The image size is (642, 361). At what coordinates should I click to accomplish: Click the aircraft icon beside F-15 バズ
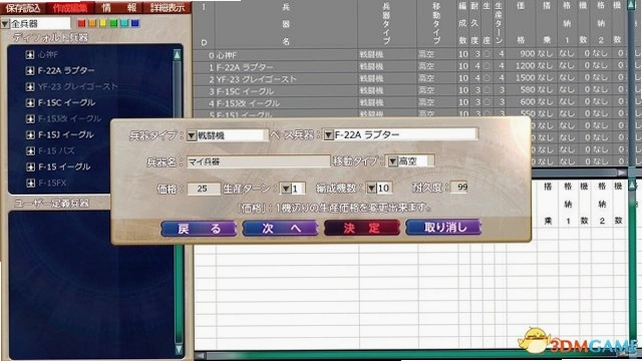(x=30, y=151)
